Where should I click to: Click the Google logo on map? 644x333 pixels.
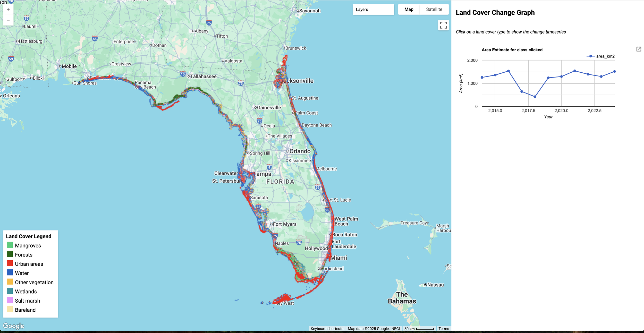coord(14,326)
